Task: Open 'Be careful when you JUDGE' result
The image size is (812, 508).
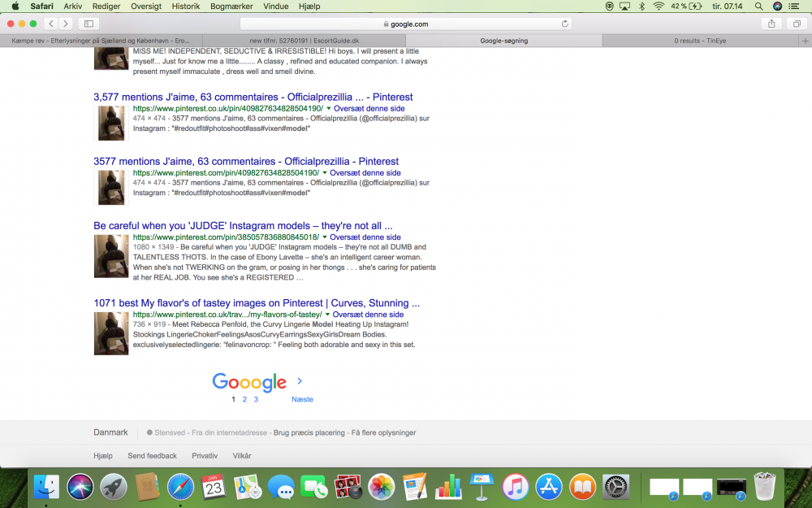Action: 243,225
